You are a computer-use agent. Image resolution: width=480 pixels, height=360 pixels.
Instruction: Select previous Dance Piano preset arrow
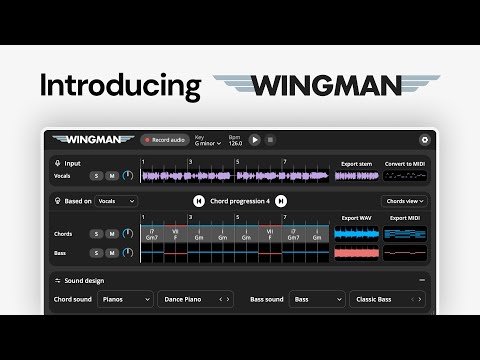tap(221, 299)
